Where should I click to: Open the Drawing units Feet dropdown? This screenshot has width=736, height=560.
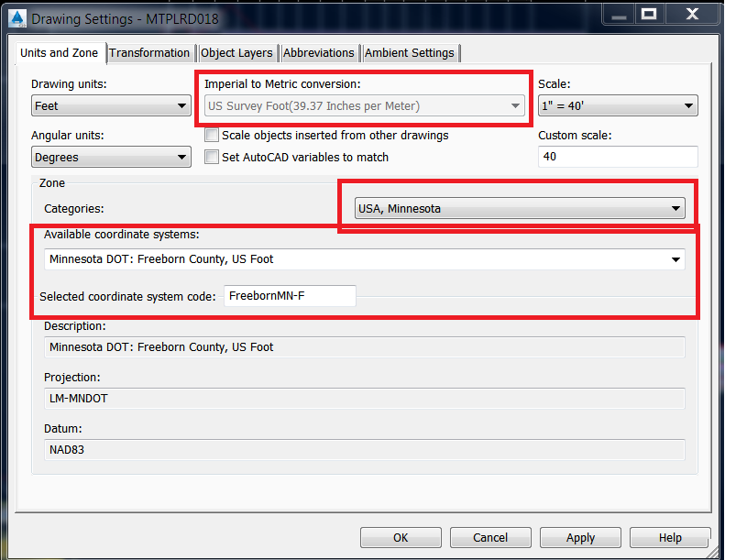111,105
